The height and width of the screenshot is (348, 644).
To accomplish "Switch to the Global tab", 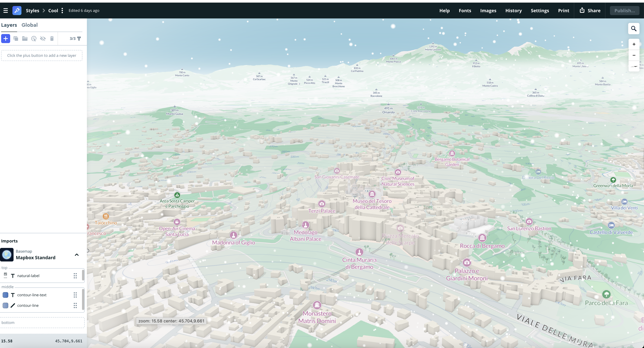I will [x=30, y=25].
